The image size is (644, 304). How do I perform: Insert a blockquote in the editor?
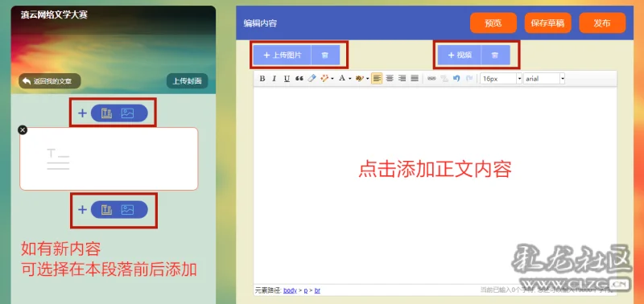pyautogui.click(x=299, y=79)
